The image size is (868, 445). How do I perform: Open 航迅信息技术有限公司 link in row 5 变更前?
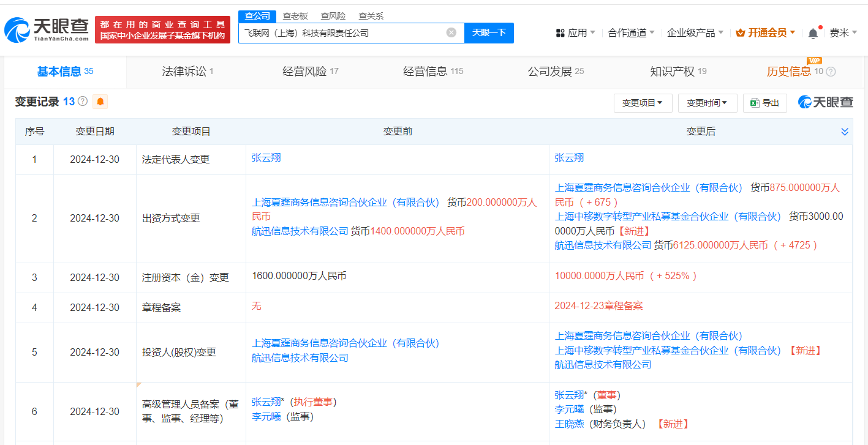point(300,357)
